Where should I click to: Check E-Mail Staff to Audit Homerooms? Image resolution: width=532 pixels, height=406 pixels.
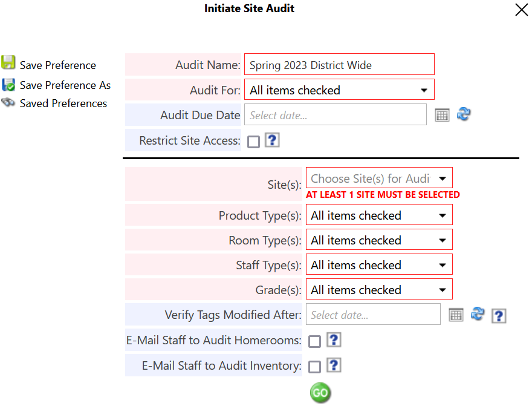click(x=314, y=341)
